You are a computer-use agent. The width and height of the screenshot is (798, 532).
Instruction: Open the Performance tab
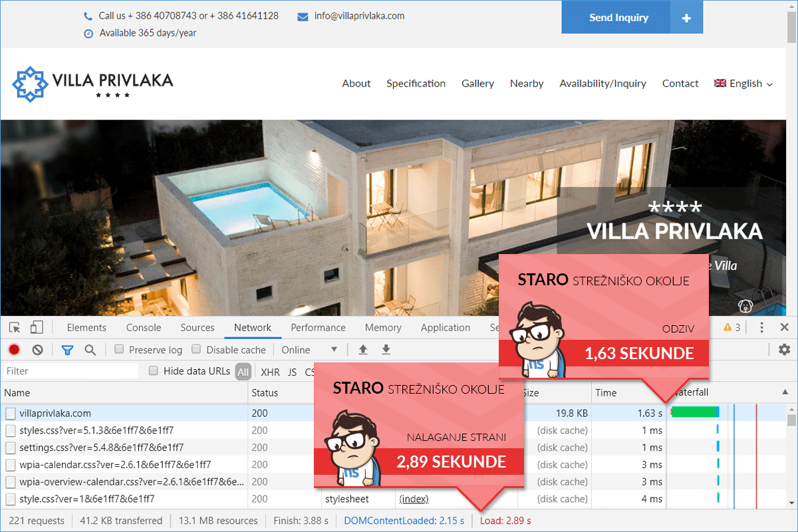click(318, 327)
